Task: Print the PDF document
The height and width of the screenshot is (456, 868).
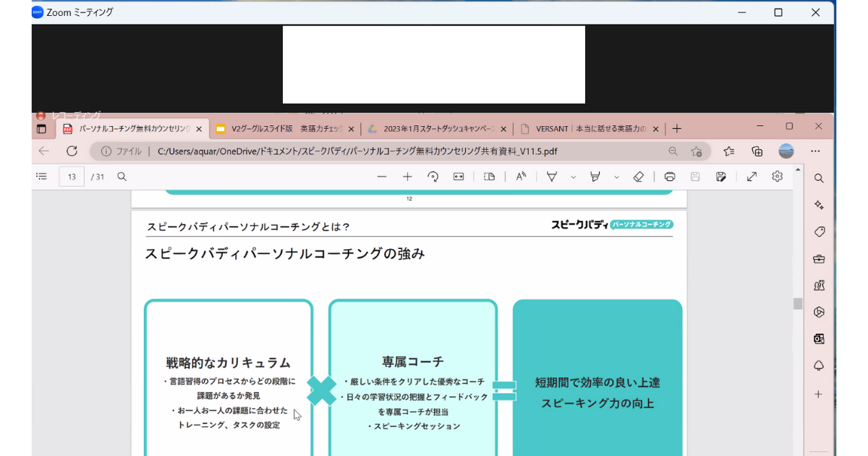Action: [670, 177]
